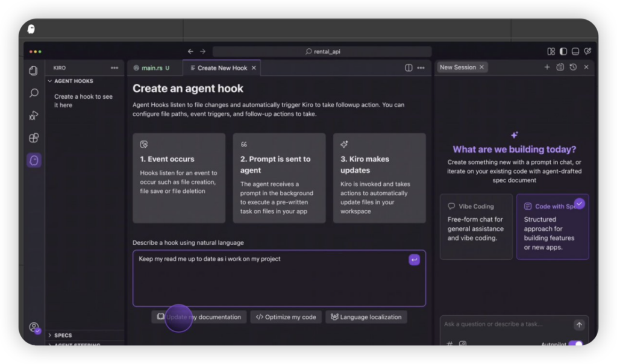Screen dimensions: 617x364
Task: Click the Kiro ghost logo at top left
Action: (x=31, y=29)
